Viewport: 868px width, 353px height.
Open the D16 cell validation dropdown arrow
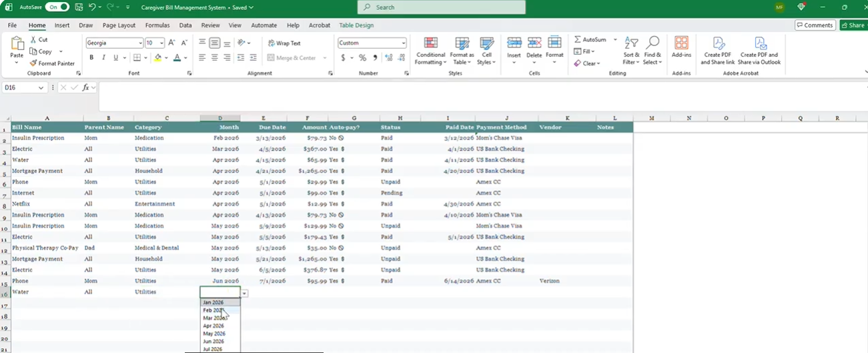[245, 293]
